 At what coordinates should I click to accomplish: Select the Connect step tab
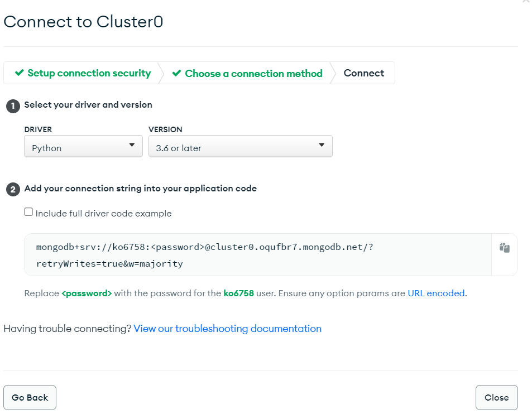364,73
